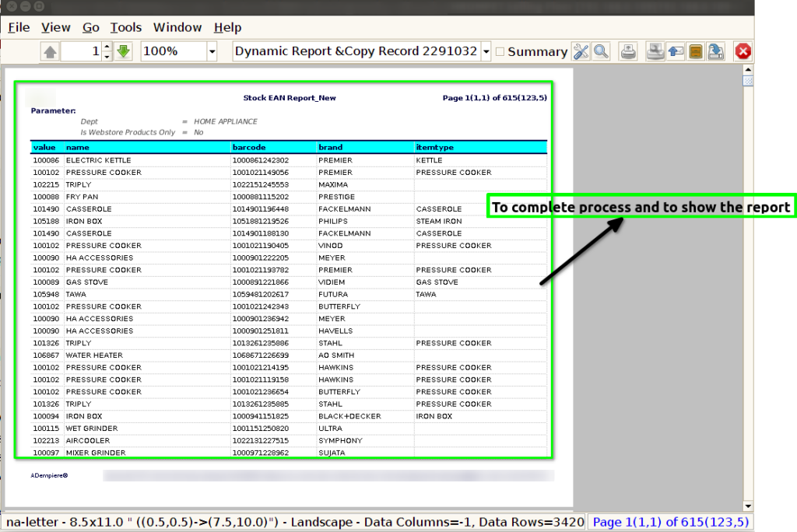Print the report with the printer icon
797x532 pixels.
pyautogui.click(x=628, y=51)
